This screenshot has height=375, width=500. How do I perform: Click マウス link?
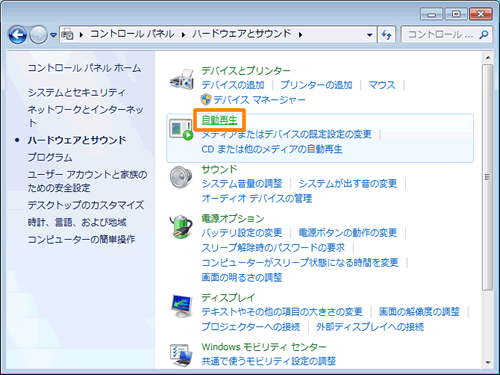pos(382,85)
